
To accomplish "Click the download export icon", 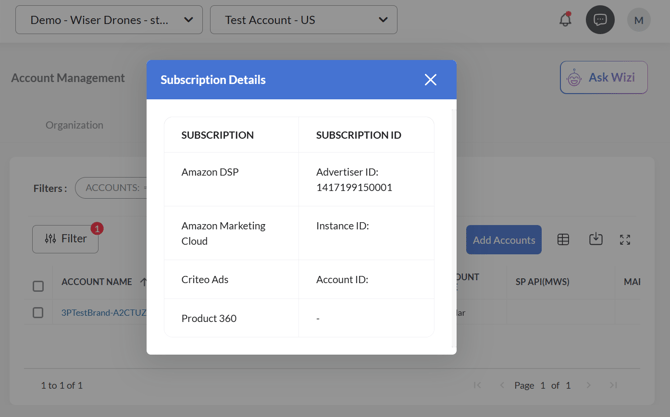I will (596, 240).
